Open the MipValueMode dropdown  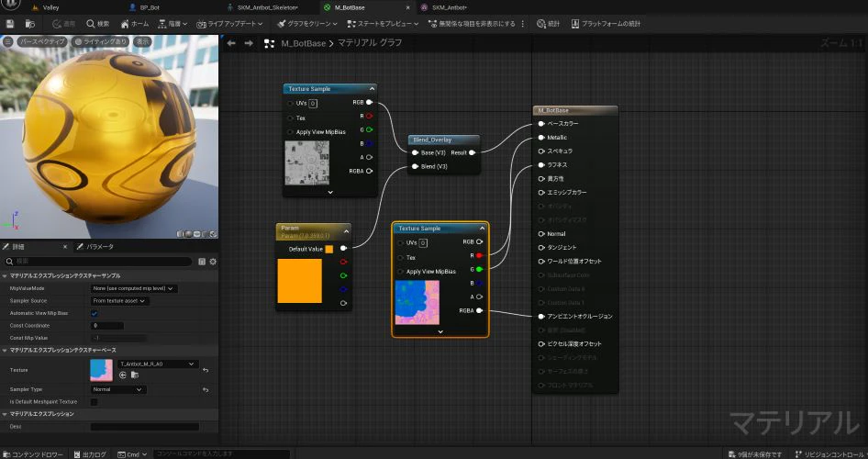tap(133, 288)
